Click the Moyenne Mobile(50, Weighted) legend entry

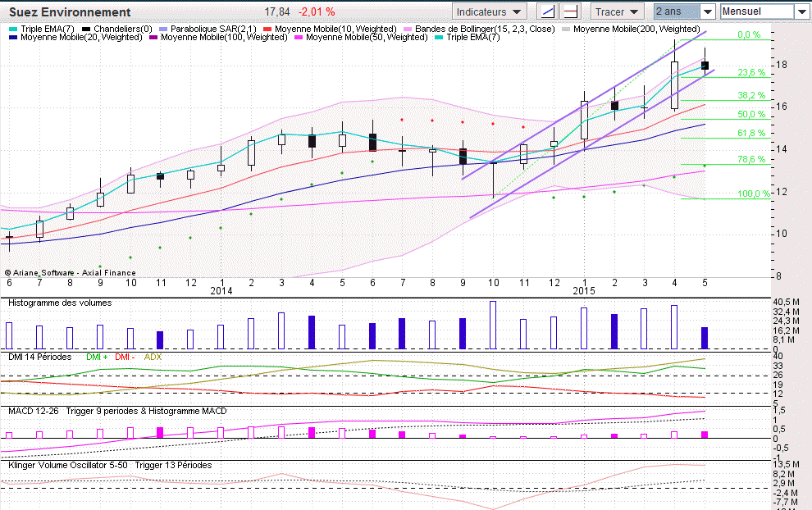(367, 37)
